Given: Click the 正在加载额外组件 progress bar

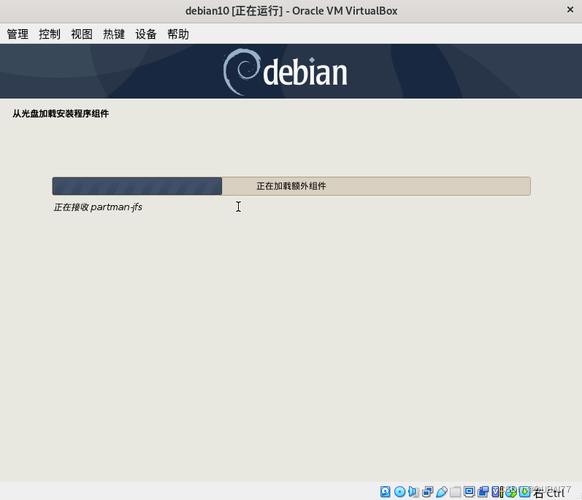Looking at the screenshot, I should click(291, 186).
